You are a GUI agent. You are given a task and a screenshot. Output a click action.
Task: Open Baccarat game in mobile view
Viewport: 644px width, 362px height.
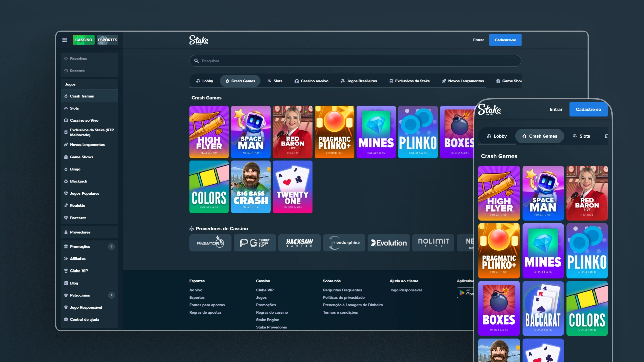[x=543, y=308]
